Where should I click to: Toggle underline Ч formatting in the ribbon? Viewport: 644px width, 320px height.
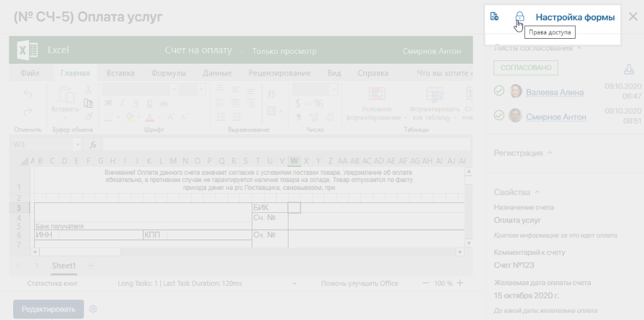135,104
